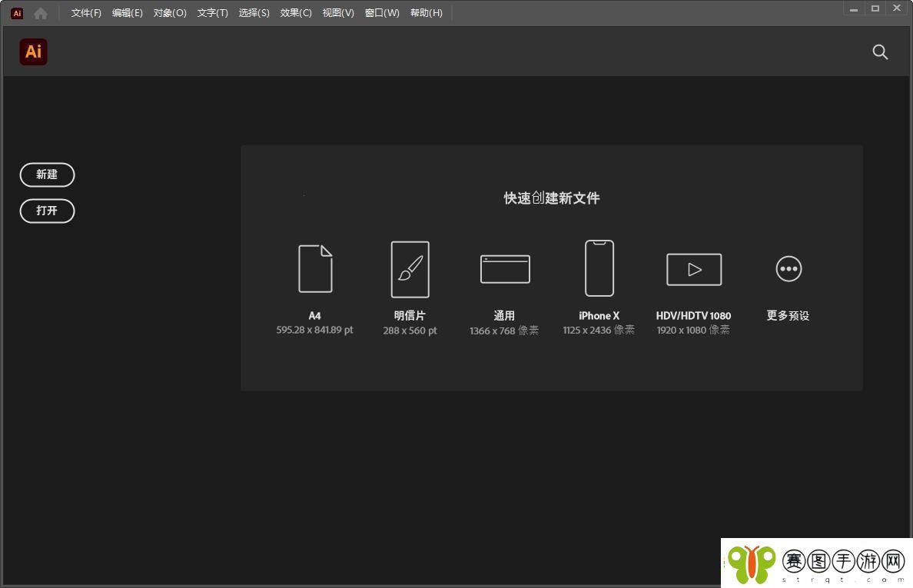Choose the iPhone X preset icon
The width and height of the screenshot is (913, 588).
coord(599,268)
